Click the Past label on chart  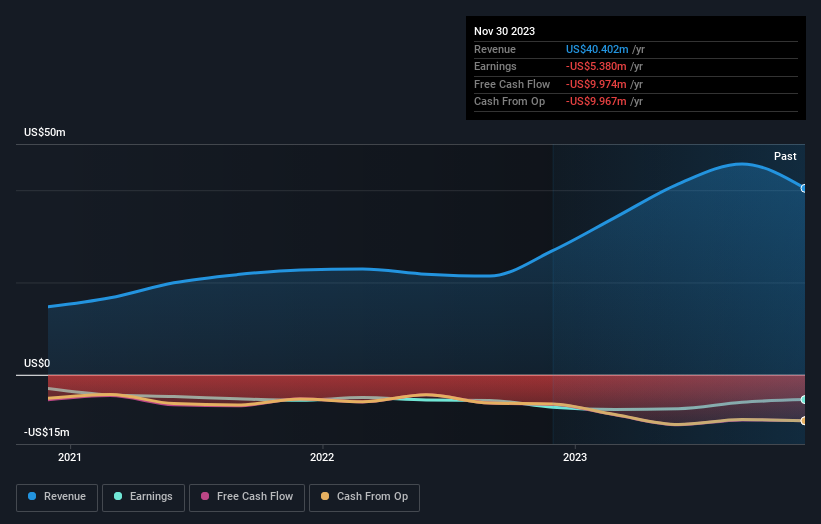tap(785, 157)
